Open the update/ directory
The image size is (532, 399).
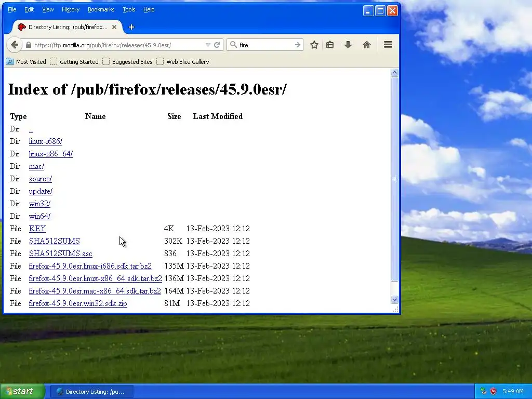pyautogui.click(x=41, y=191)
